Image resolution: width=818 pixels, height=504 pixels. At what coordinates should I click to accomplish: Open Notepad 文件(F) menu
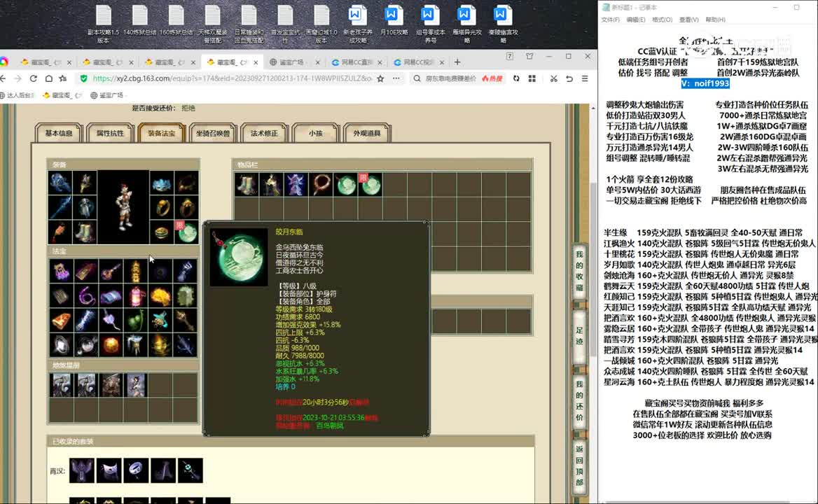[611, 20]
